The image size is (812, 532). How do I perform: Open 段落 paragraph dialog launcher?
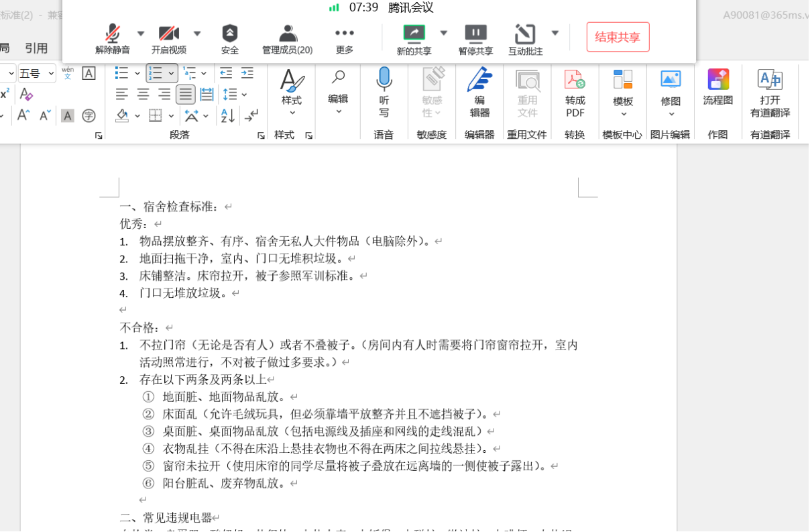(x=261, y=136)
